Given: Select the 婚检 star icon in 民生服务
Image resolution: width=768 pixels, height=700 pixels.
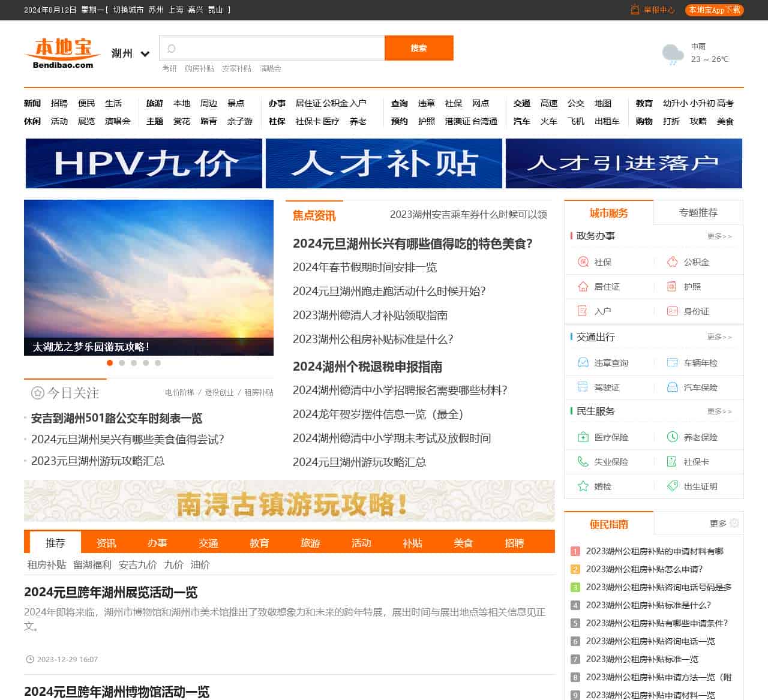Looking at the screenshot, I should [x=582, y=486].
